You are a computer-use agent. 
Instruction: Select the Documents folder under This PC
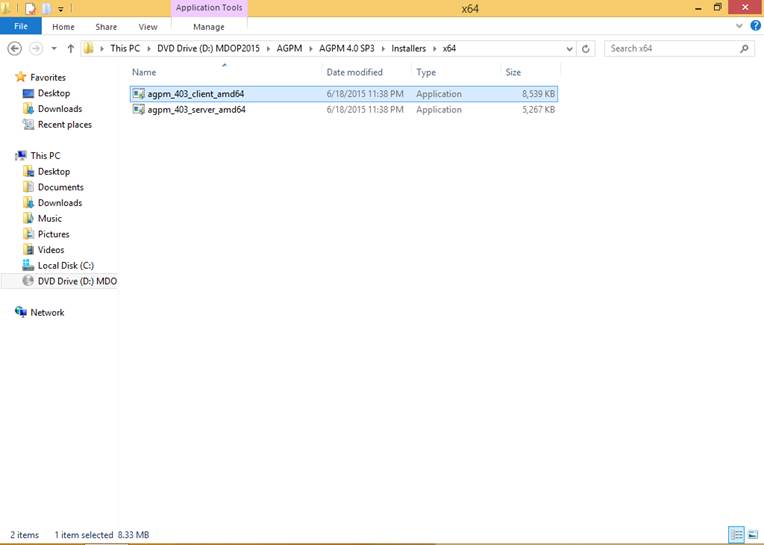(60, 187)
